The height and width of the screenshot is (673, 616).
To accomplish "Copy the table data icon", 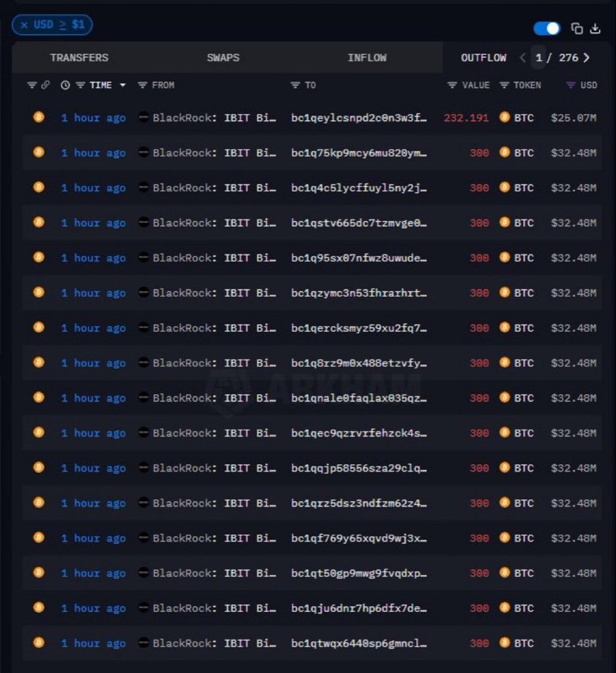I will click(577, 28).
